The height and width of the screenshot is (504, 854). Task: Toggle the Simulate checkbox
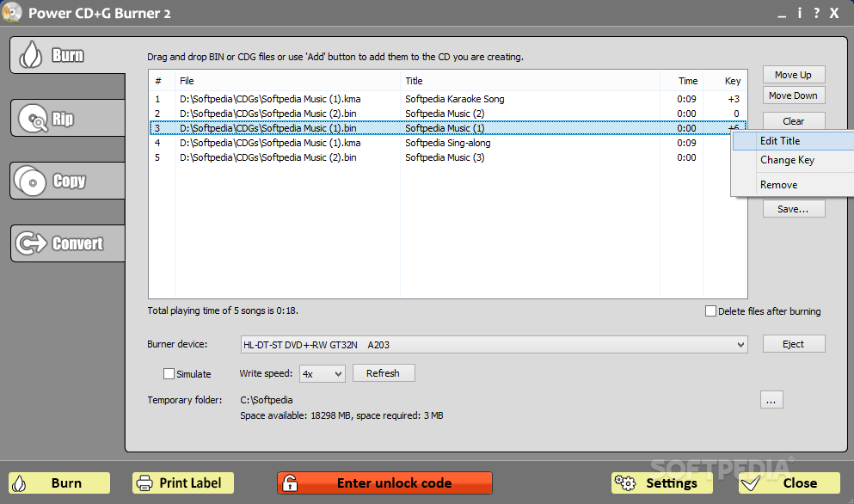169,374
